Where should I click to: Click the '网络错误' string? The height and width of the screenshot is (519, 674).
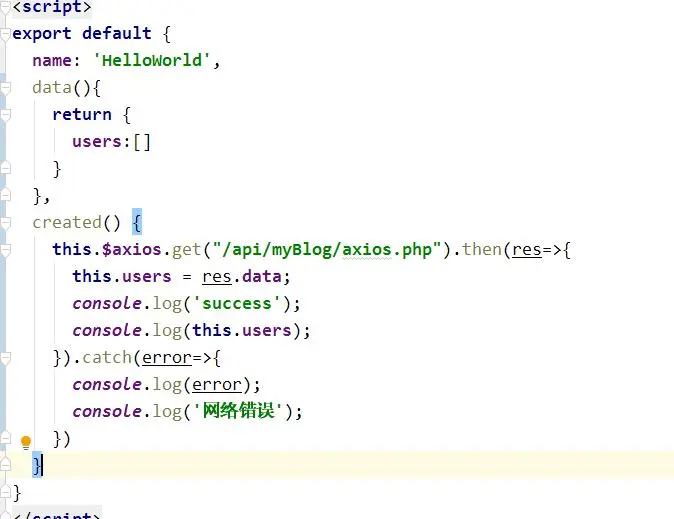point(238,411)
